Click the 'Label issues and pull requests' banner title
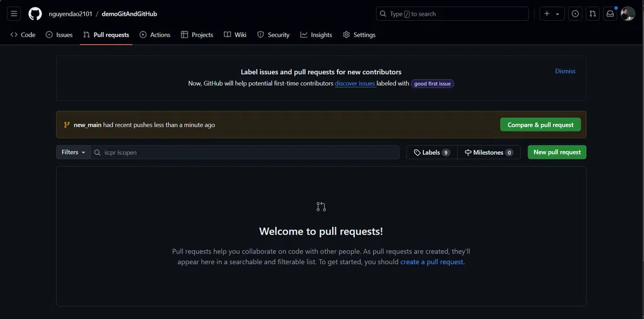 click(321, 72)
